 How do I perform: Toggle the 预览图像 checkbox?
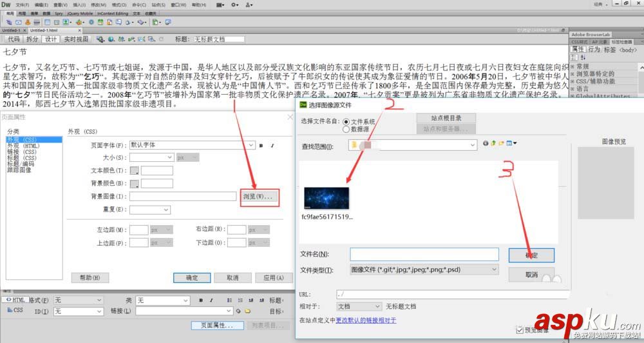click(x=520, y=330)
